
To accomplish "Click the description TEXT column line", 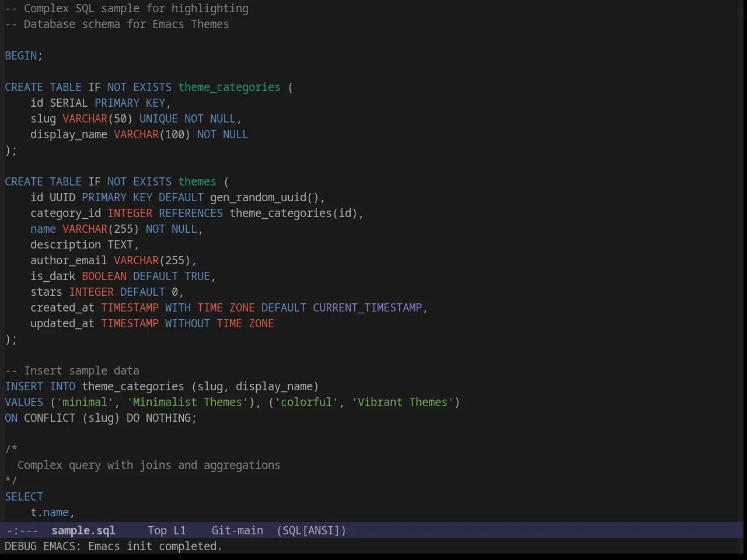I will (x=85, y=244).
